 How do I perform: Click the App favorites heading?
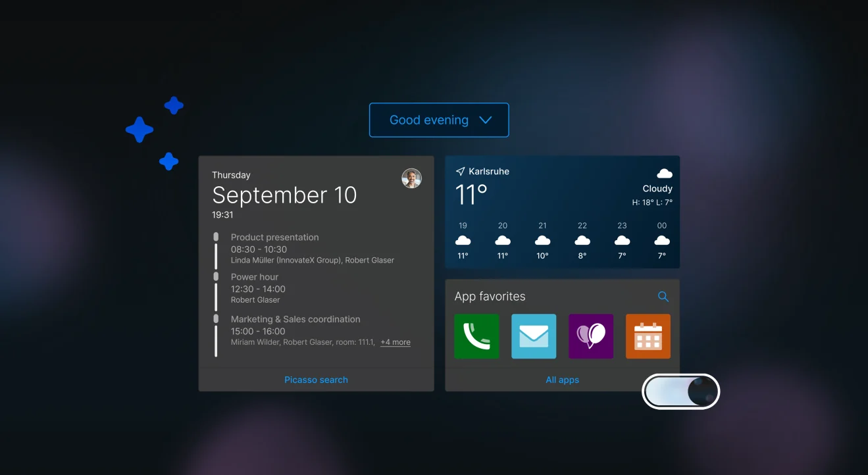coord(490,297)
